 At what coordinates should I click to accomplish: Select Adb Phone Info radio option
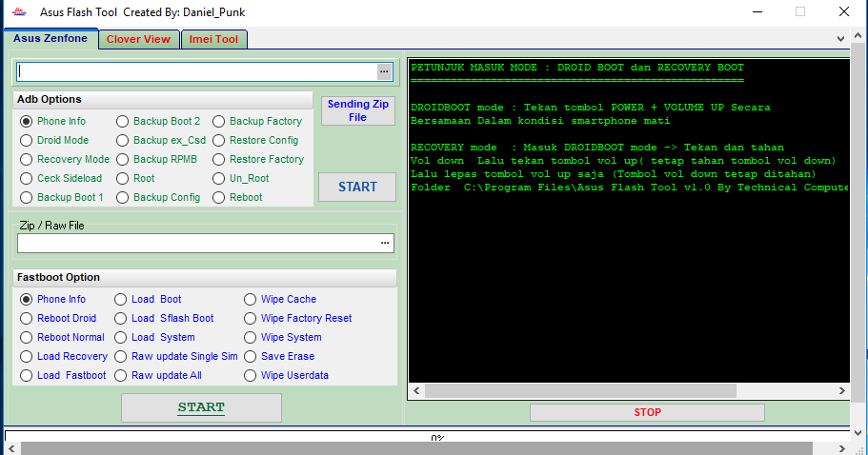click(52, 121)
